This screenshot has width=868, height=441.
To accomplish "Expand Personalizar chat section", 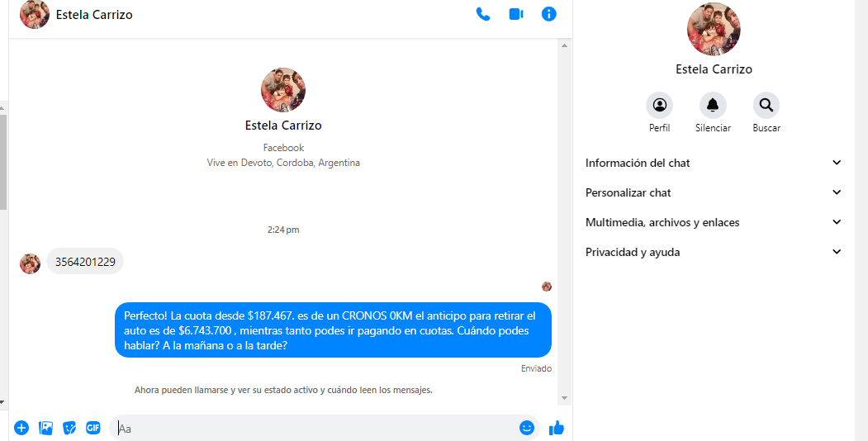I will pos(714,192).
